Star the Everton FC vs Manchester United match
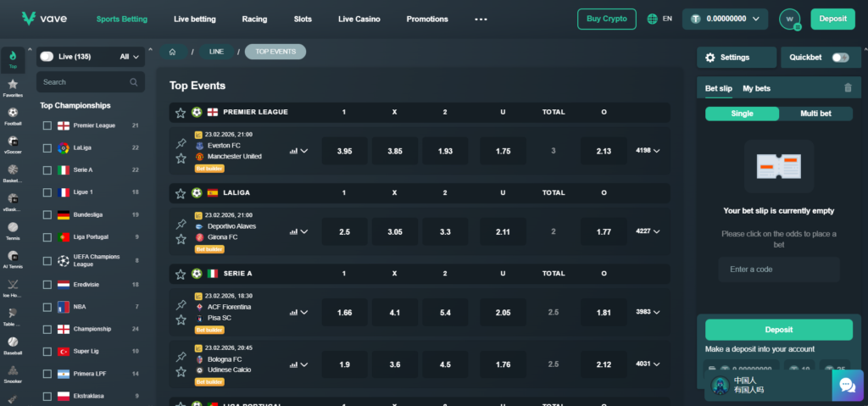 coord(181,159)
